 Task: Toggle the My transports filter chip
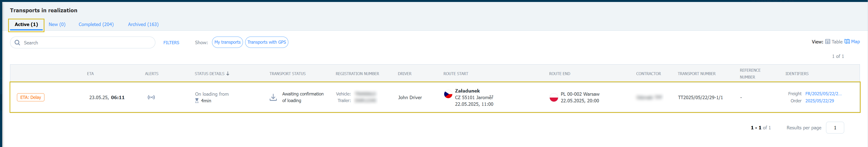tap(227, 42)
